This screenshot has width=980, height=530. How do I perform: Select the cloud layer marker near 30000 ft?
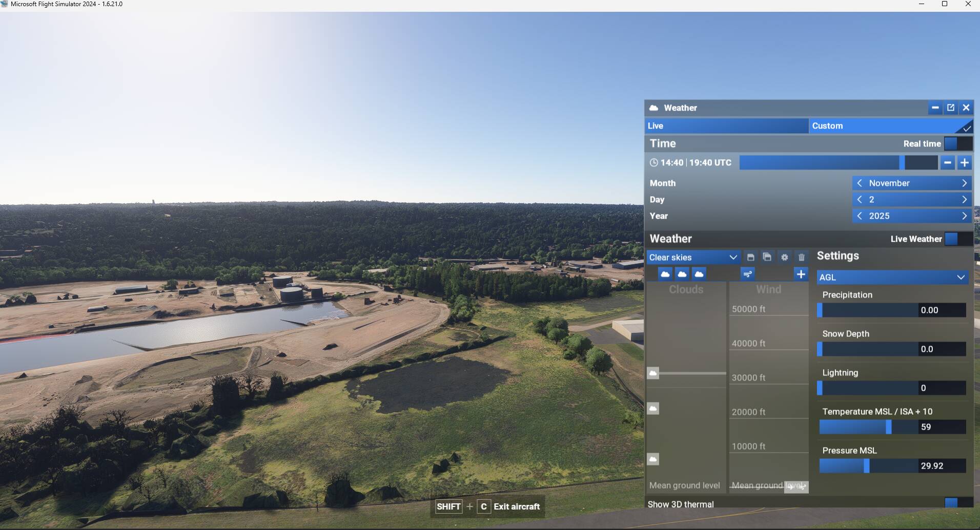point(653,373)
